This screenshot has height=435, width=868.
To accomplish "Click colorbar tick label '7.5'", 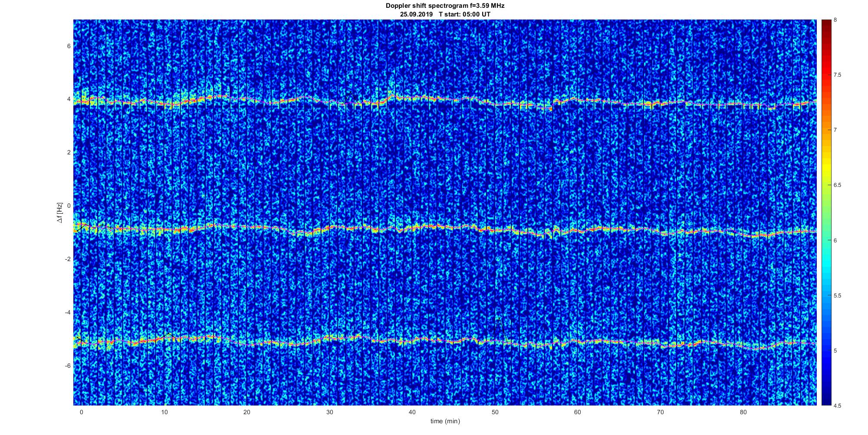I will point(838,75).
